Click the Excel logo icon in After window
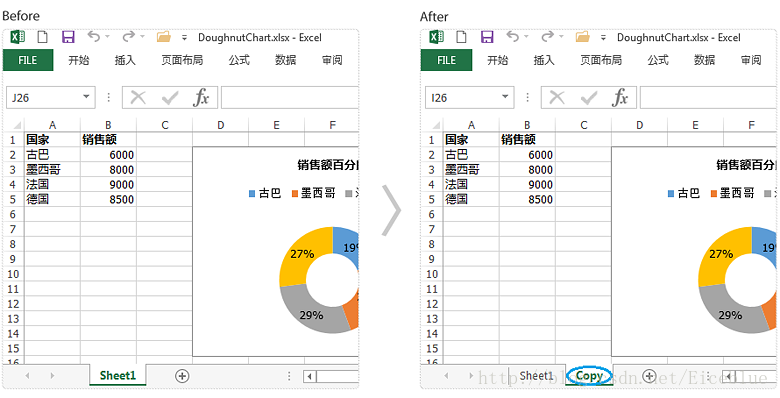This screenshot has height=398, width=780. click(x=437, y=37)
